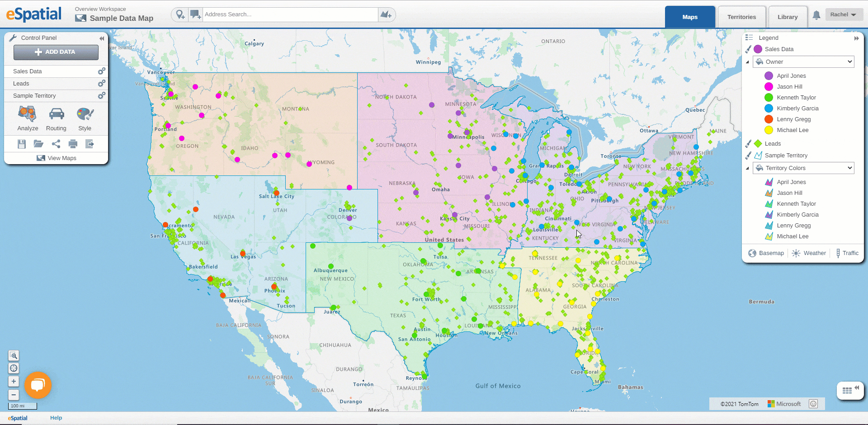Click the address comment marker icon
Viewport: 868px width, 425px height.
pos(195,14)
